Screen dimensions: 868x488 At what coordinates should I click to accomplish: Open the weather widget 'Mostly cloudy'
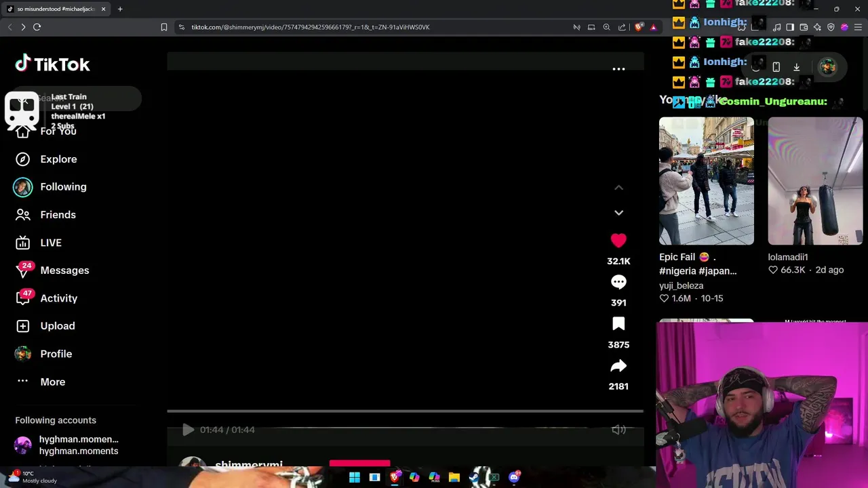[x=33, y=477]
